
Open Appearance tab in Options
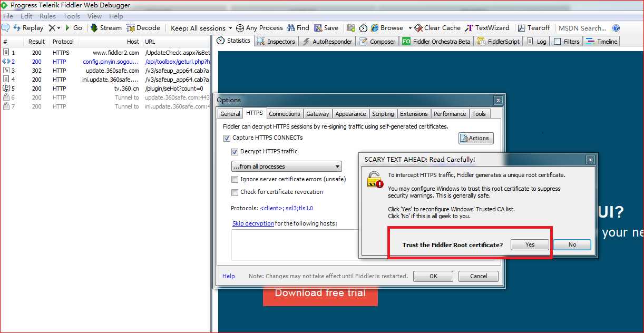click(350, 114)
